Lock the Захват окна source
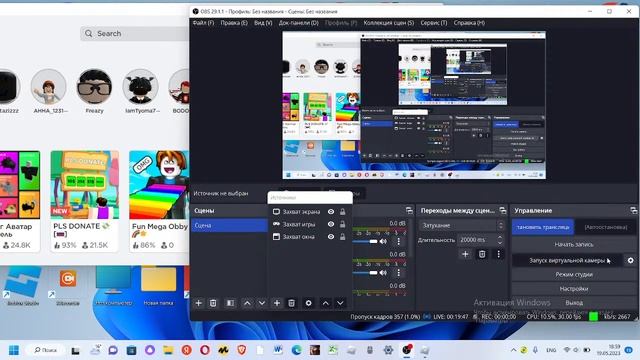Viewport: 640px width, 360px height. pyautogui.click(x=342, y=237)
